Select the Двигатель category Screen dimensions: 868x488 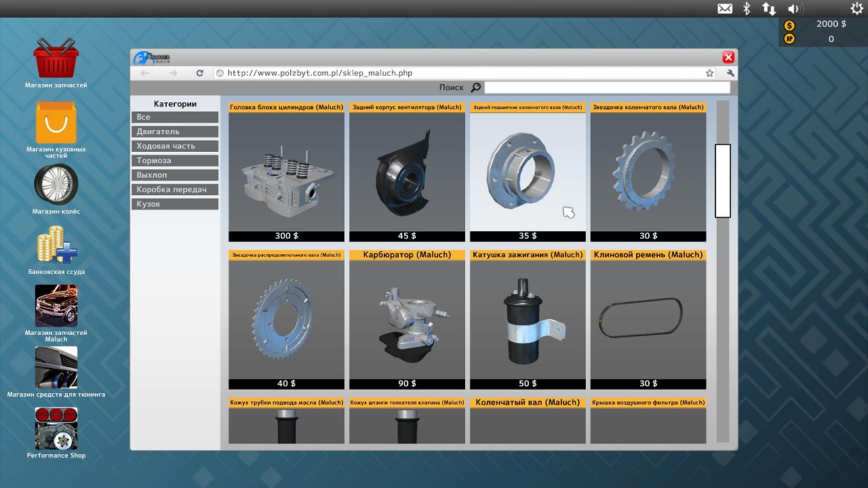pos(175,131)
